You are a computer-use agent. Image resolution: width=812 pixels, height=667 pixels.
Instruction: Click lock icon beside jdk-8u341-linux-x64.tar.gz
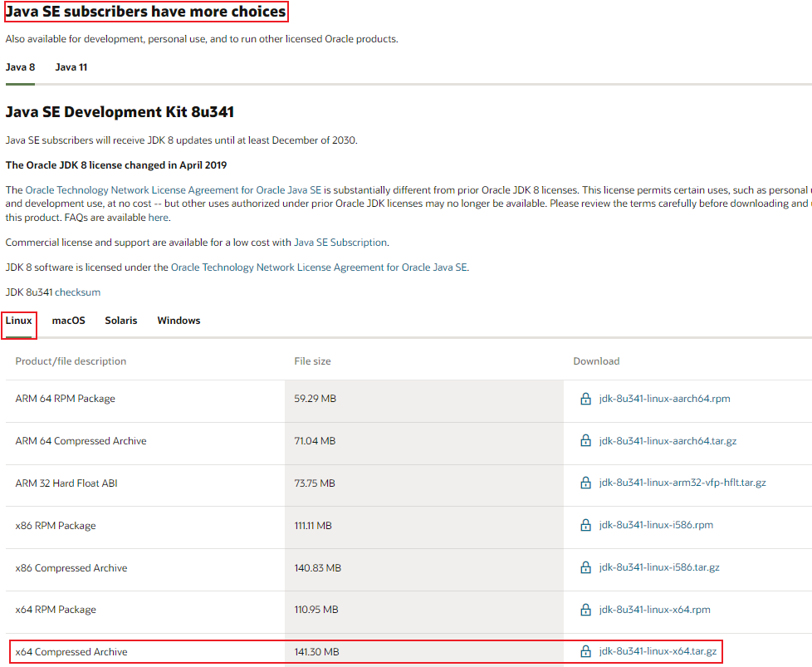(585, 651)
